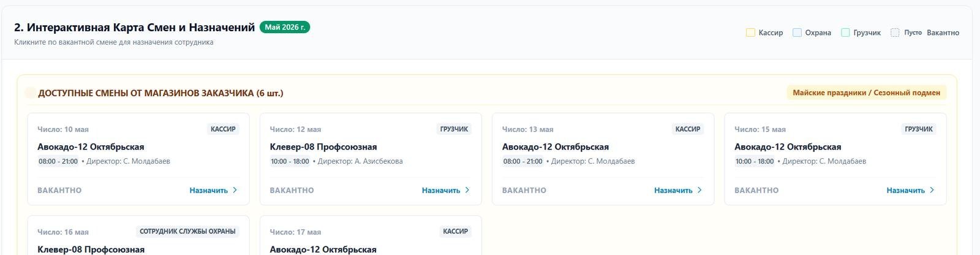This screenshot has width=980, height=255.
Task: Click the СОТРУДНИК СЛУЖБЫ ОХРАНЫ badge on 16 мая card
Action: click(x=187, y=232)
